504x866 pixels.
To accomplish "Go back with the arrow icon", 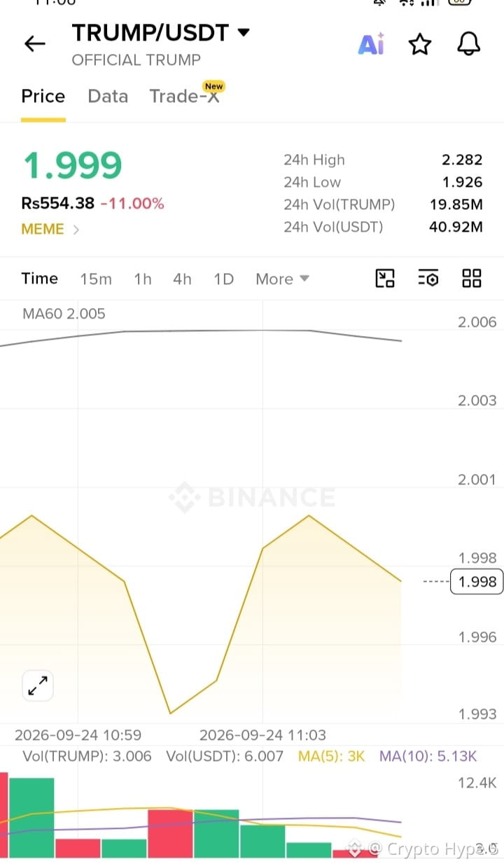I will [34, 44].
